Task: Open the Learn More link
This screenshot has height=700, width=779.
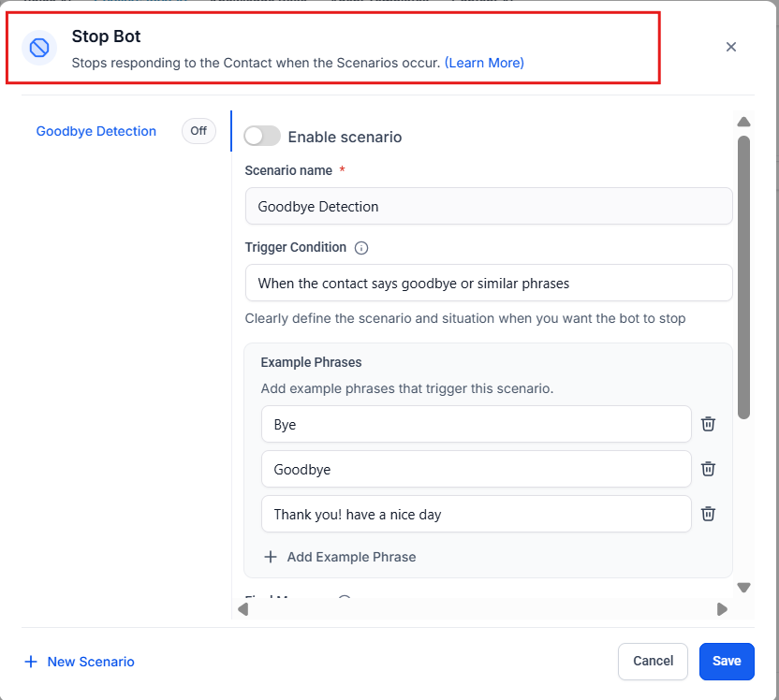Action: tap(484, 63)
